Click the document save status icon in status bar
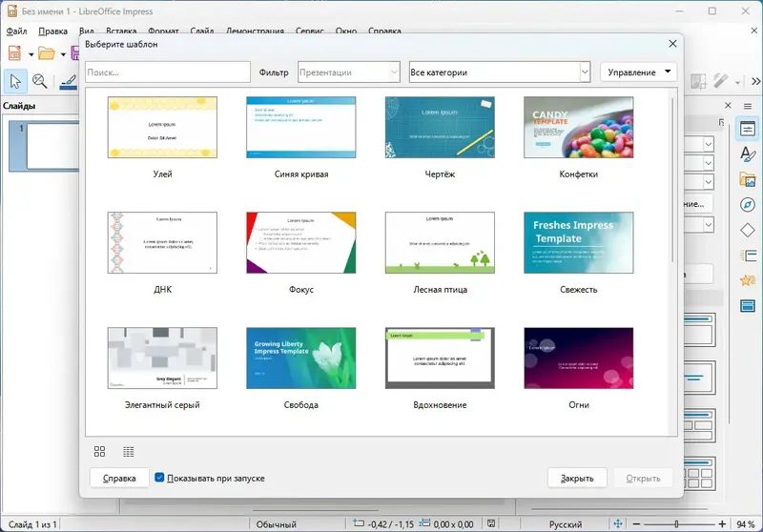Viewport: 763px width, 532px height. click(x=491, y=523)
